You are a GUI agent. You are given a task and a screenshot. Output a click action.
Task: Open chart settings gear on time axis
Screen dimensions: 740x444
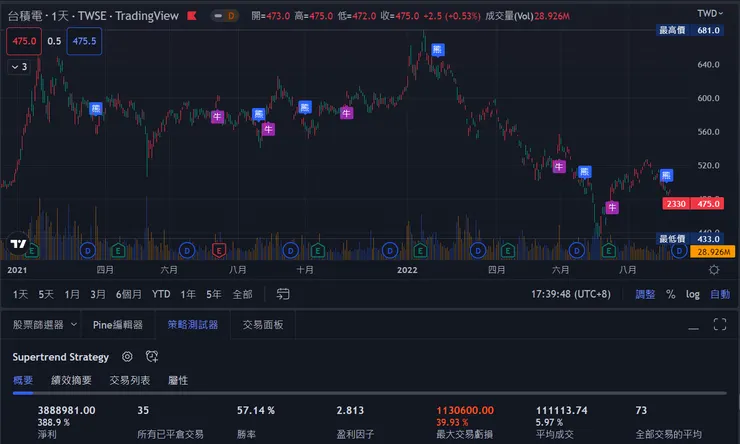(x=714, y=270)
